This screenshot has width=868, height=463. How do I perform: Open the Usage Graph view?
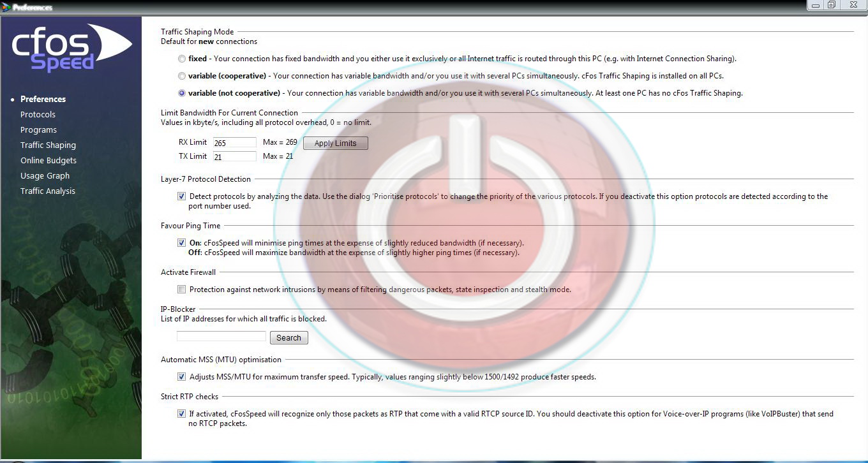point(45,175)
